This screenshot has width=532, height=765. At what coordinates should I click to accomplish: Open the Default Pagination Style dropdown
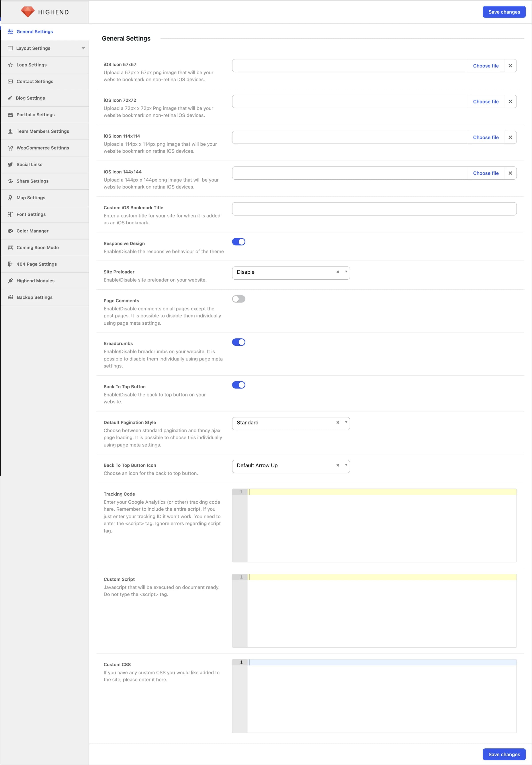click(291, 424)
